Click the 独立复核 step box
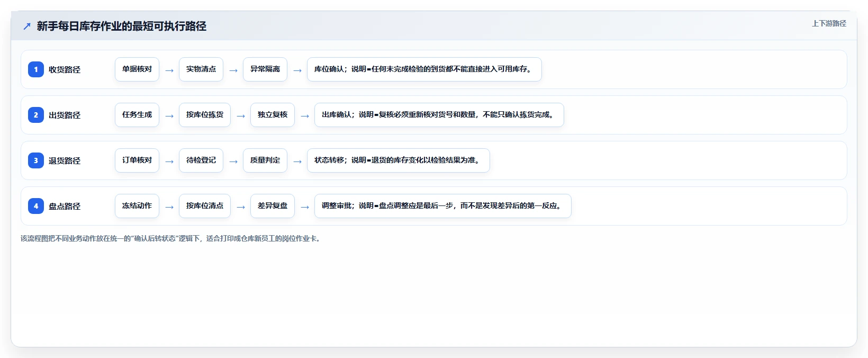The width and height of the screenshot is (868, 358). (x=273, y=115)
